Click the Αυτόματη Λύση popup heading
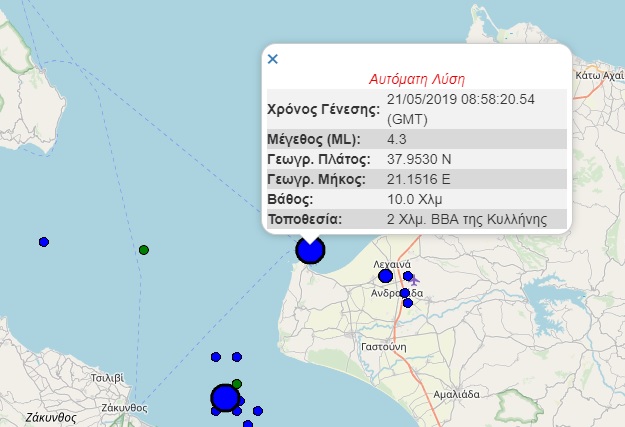The image size is (625, 427). coord(417,79)
